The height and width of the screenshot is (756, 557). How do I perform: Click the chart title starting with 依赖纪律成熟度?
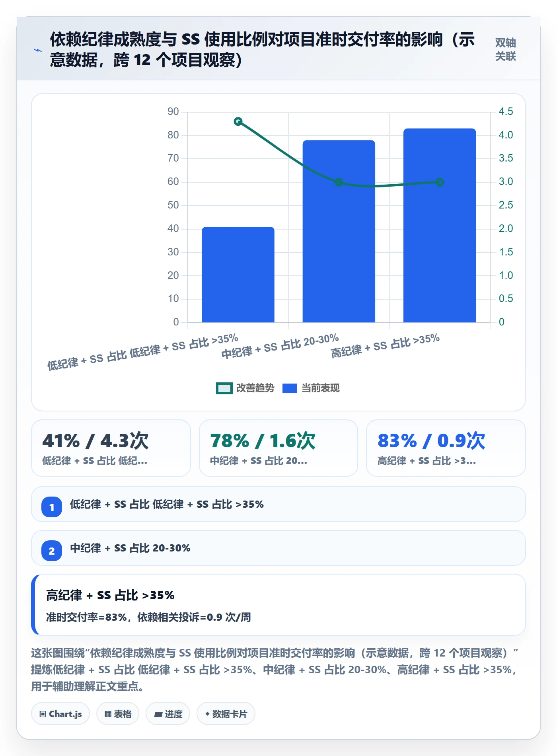(263, 50)
